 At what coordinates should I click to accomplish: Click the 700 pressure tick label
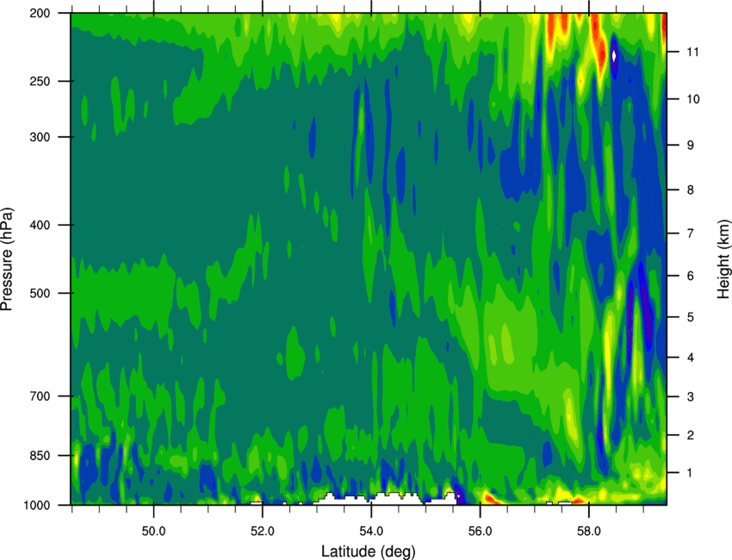tap(40, 396)
